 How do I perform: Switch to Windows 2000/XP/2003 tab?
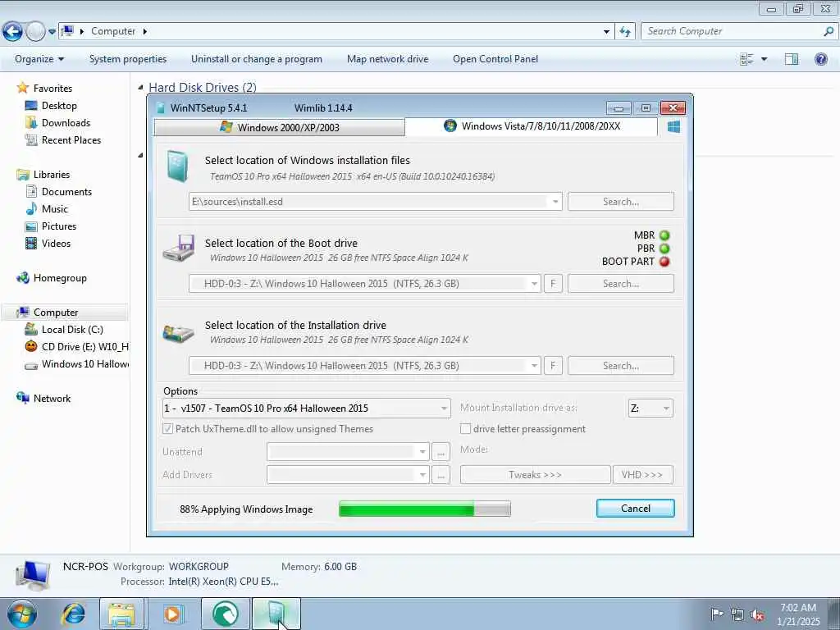(x=279, y=127)
